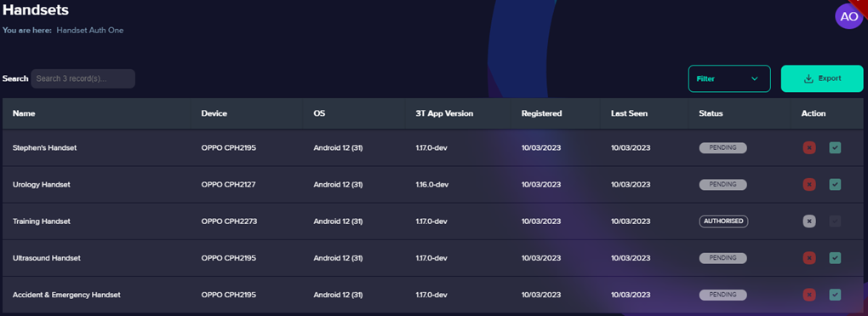Expand the Filter dropdown
The image size is (868, 316).
pos(729,78)
